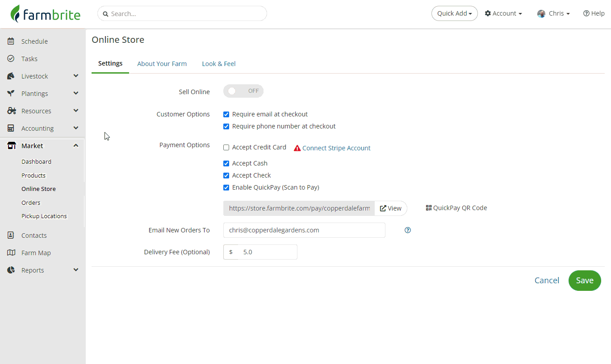Image resolution: width=611 pixels, height=364 pixels.
Task: Disable QuickPay Scan to Pay checkbox
Action: (226, 188)
